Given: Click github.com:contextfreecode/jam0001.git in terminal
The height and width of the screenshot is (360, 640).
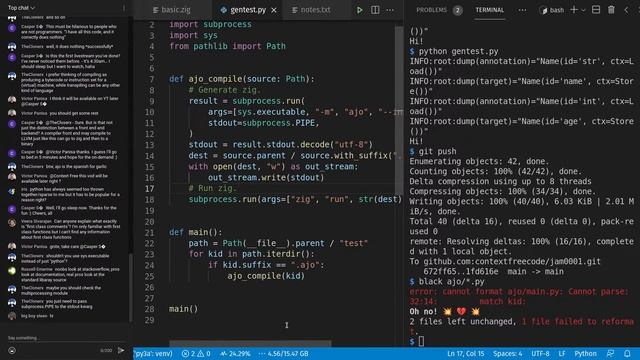Looking at the screenshot, I should pos(512,262).
